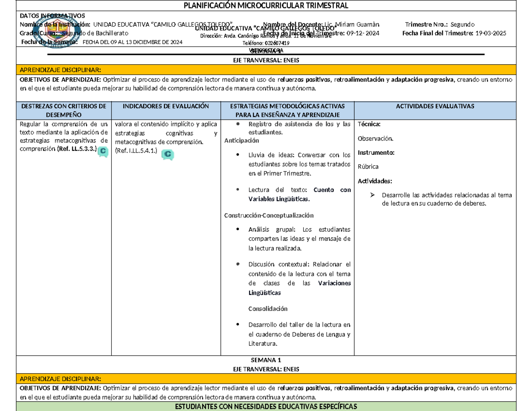Viewport: 532px width, 411px height.
Task: Click the 'Instrumento:' label
Action: [376, 153]
